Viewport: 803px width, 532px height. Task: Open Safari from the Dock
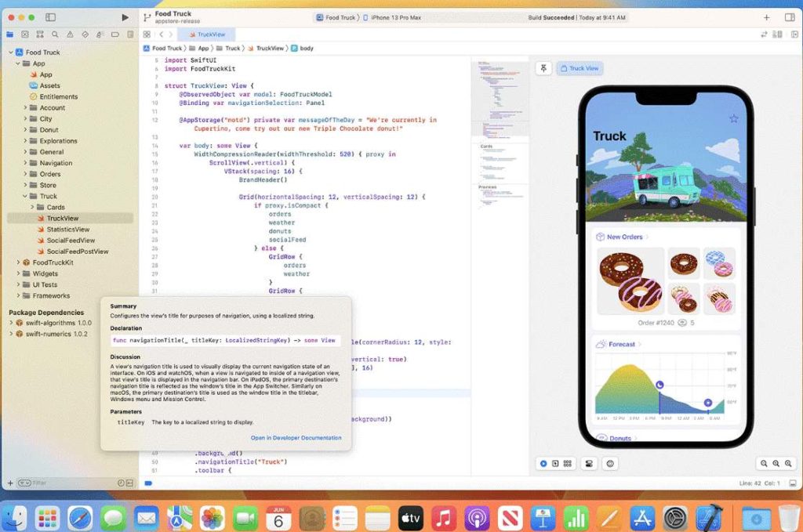pos(81,519)
